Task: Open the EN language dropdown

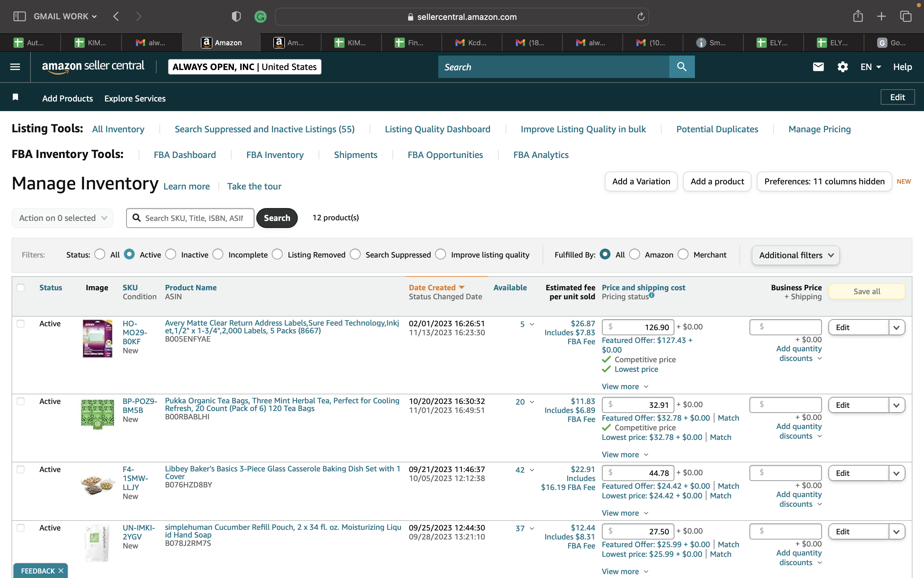Action: pos(870,67)
